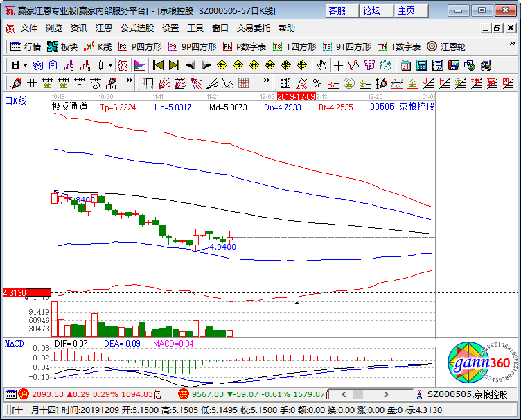Image resolution: width=521 pixels, height=420 pixels.
Task: Open the 日 period dropdown arrow
Action: point(25,65)
